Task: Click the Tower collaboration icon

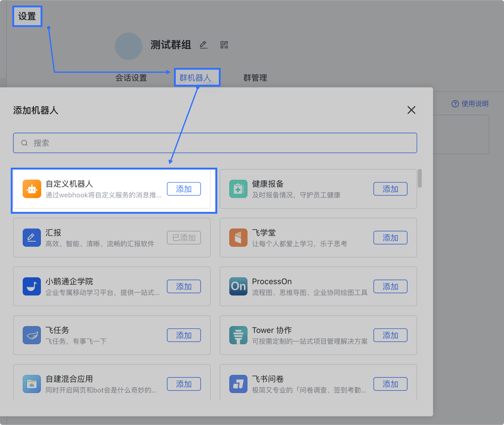Action: click(x=238, y=335)
